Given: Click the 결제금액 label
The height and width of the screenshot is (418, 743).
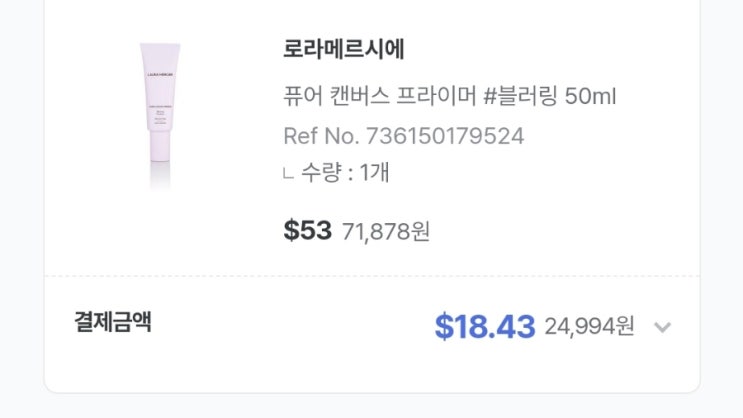Looking at the screenshot, I should tap(112, 322).
